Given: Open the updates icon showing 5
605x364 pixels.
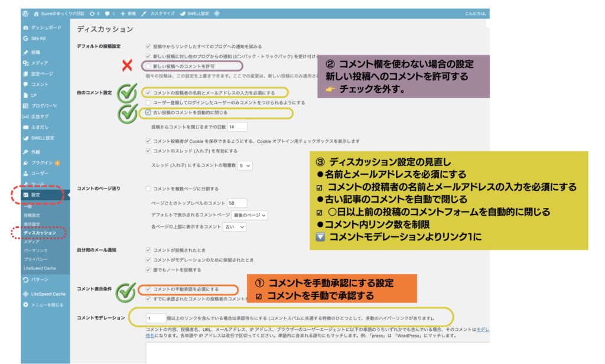Looking at the screenshot, I should [x=92, y=12].
